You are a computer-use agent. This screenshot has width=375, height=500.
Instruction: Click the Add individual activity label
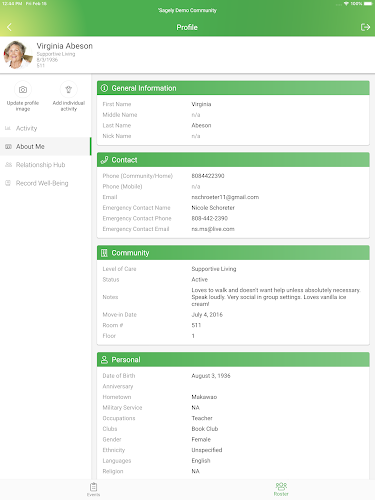(x=69, y=106)
